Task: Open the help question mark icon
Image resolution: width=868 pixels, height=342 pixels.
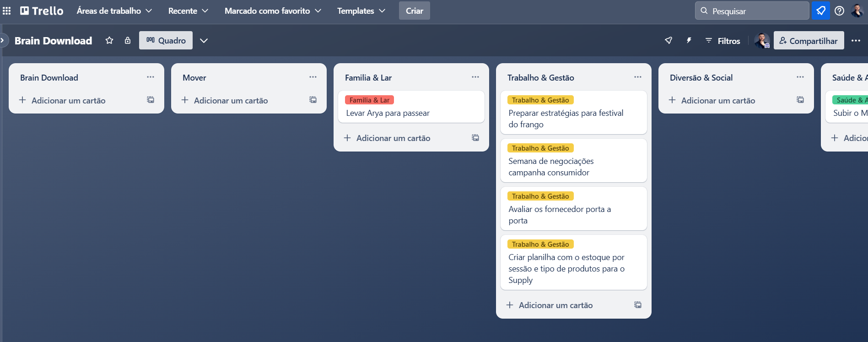Action: (x=839, y=11)
